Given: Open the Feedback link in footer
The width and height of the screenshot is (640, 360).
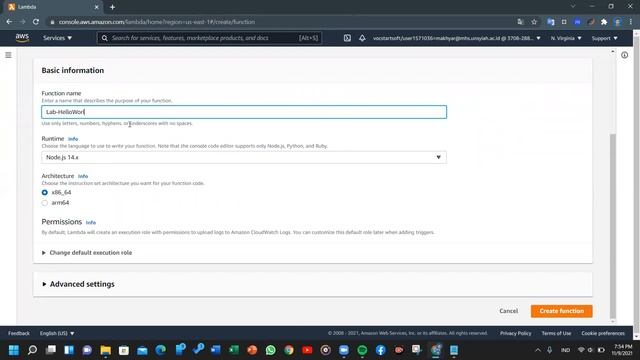Looking at the screenshot, I should pyautogui.click(x=19, y=333).
